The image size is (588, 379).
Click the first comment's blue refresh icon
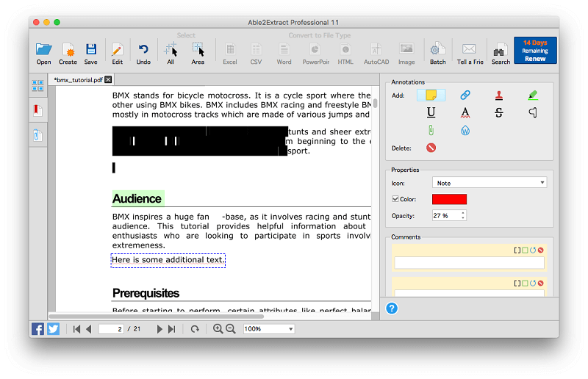click(533, 250)
